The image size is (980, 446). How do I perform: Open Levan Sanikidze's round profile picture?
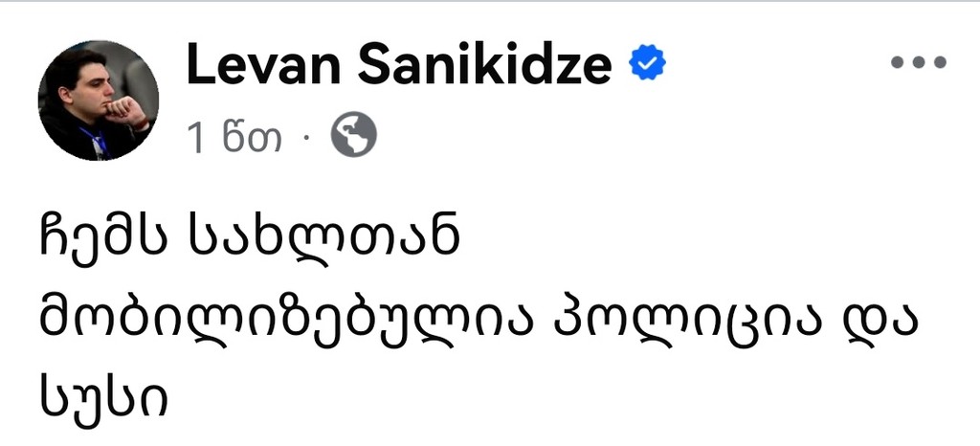[99, 100]
